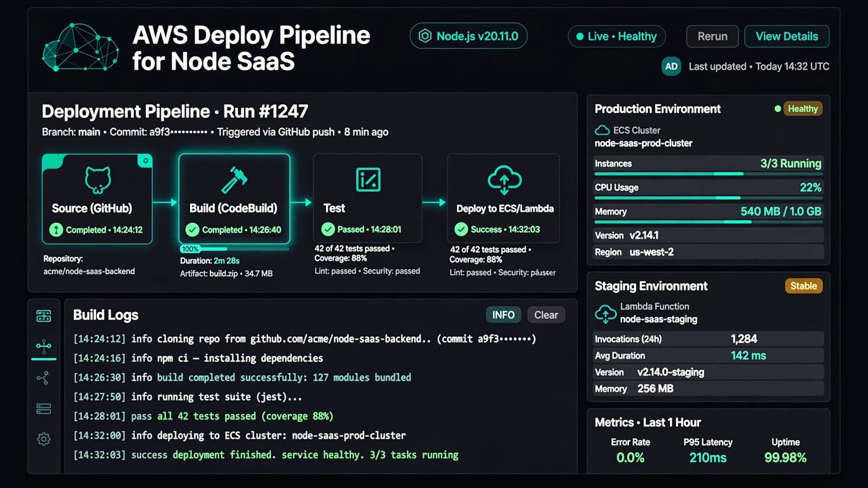Click the GitHub cat icon in Source stage
The height and width of the screenshot is (488, 868).
98,180
